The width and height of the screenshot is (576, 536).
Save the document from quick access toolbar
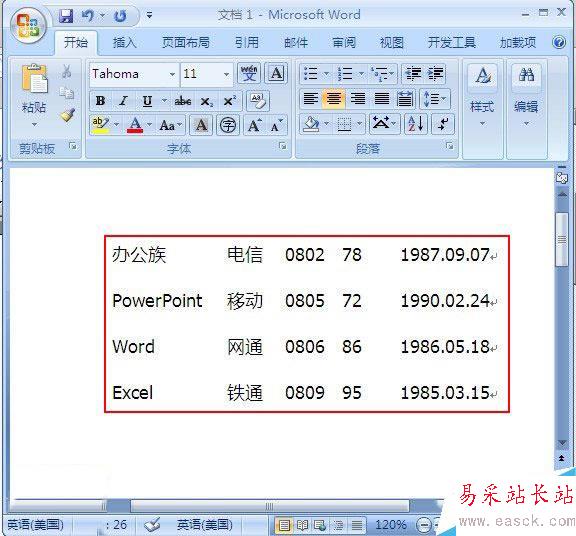(x=66, y=16)
